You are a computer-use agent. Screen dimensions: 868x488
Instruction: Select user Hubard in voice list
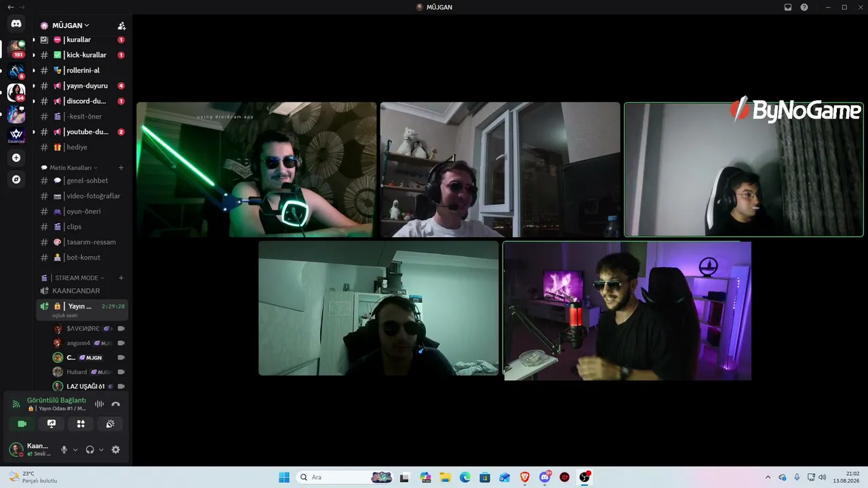(89, 372)
